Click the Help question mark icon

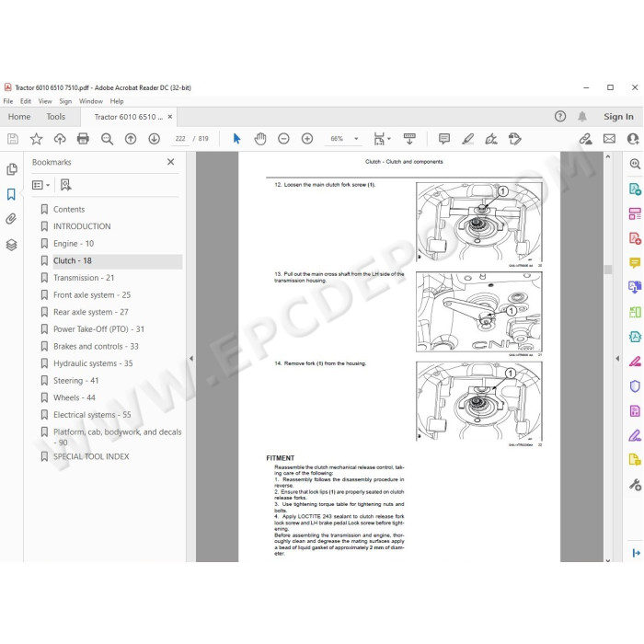pyautogui.click(x=560, y=117)
